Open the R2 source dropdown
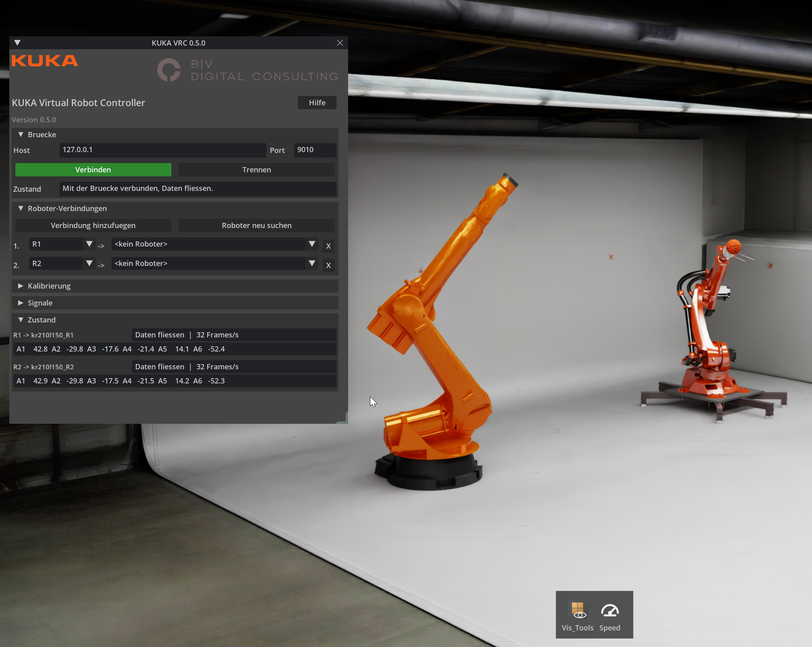The width and height of the screenshot is (812, 647). (62, 264)
